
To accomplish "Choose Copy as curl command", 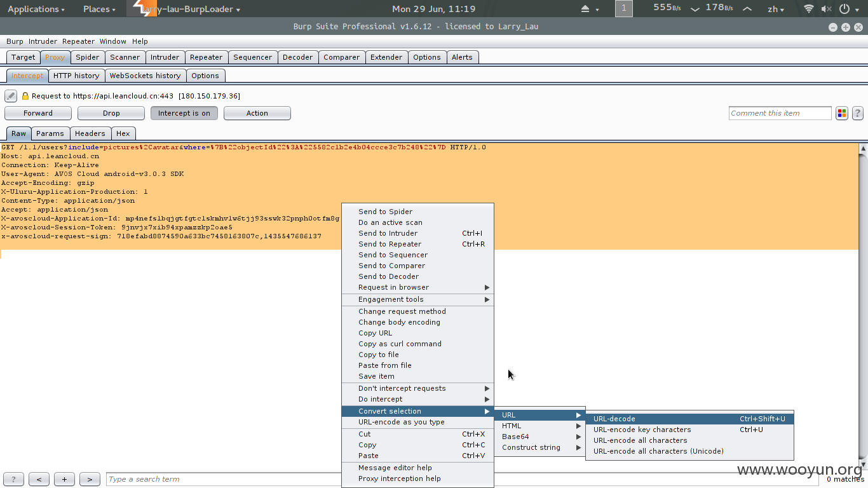I will (417, 344).
